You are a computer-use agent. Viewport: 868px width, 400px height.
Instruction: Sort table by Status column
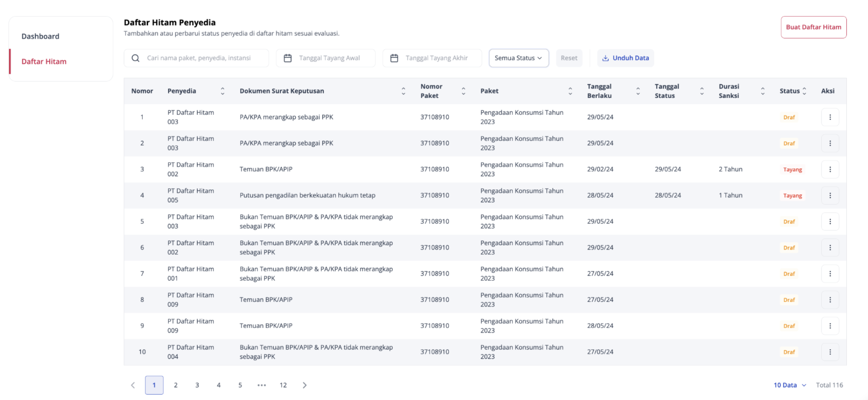pos(804,91)
